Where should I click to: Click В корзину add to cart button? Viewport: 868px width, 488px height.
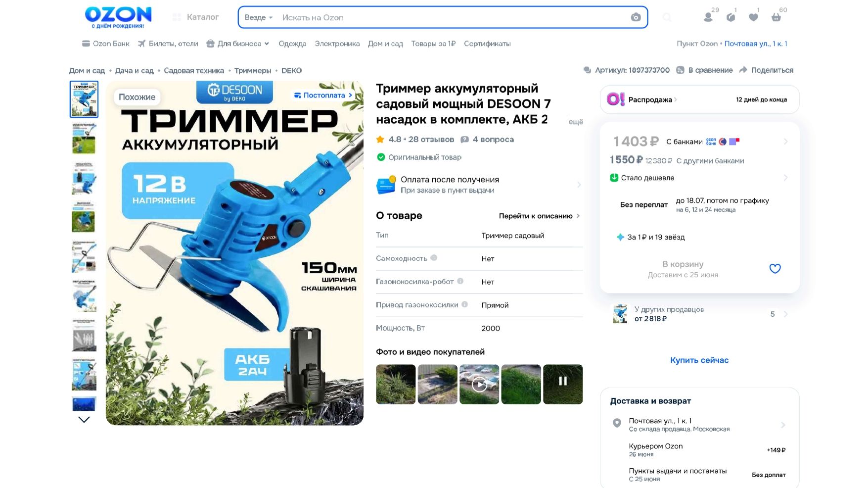(x=683, y=269)
